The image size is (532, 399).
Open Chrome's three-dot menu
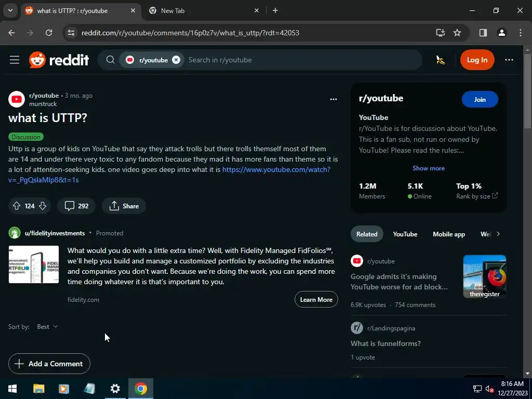pos(521,33)
